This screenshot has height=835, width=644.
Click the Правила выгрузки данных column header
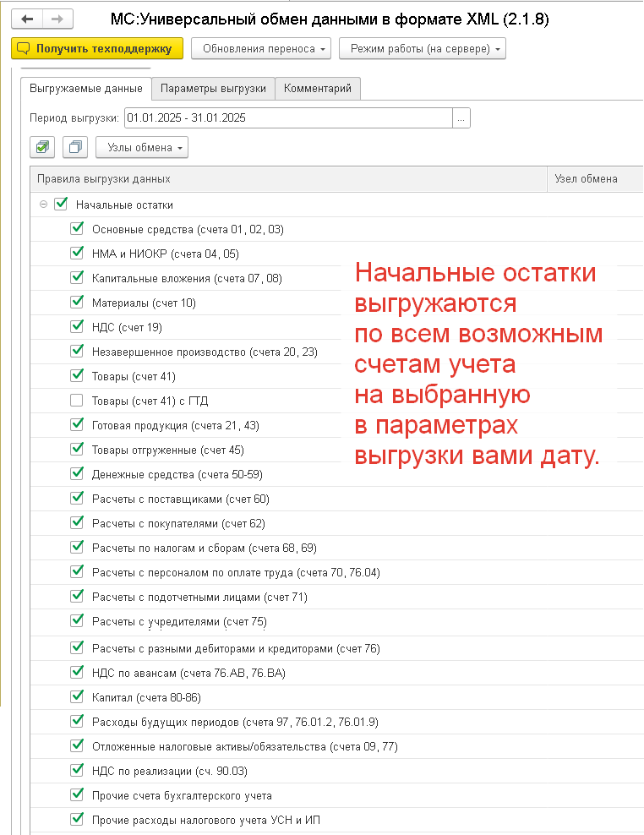[x=289, y=179]
